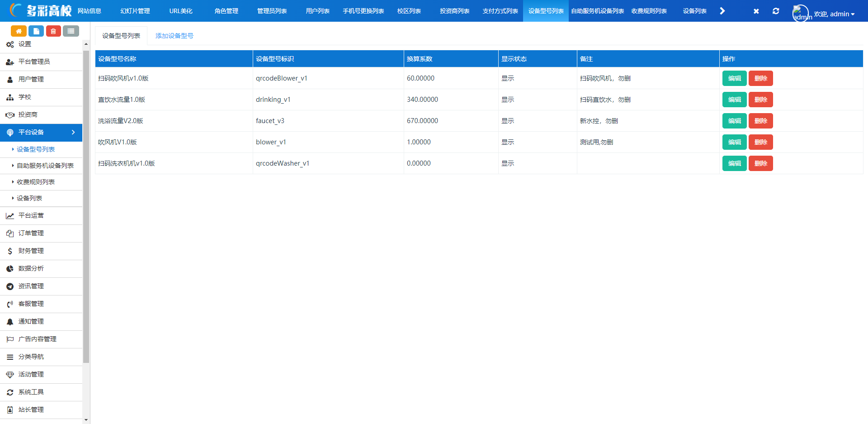Edit the 直饮水流量1.0版 row
The image size is (868, 424).
pos(734,100)
